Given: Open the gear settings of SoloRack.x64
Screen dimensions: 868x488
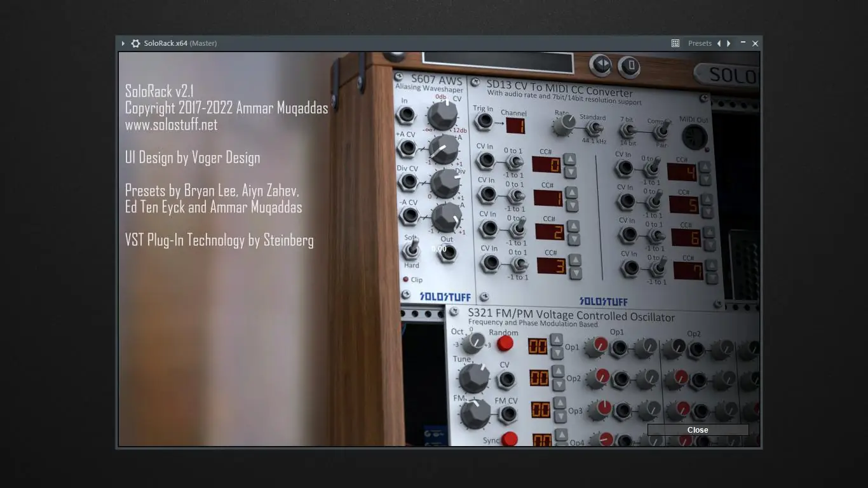Looking at the screenshot, I should click(x=135, y=43).
